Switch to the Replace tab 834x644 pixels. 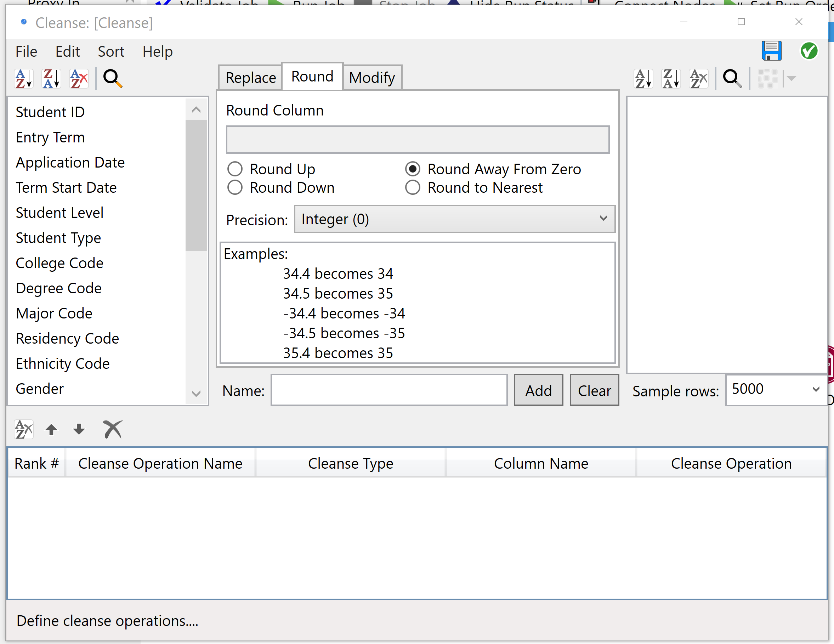[250, 78]
